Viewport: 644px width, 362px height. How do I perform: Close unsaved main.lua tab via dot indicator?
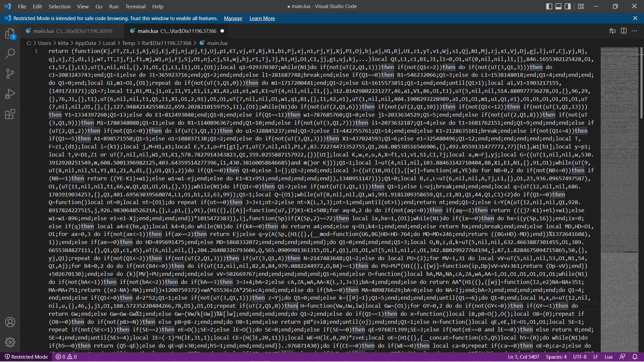tap(222, 31)
